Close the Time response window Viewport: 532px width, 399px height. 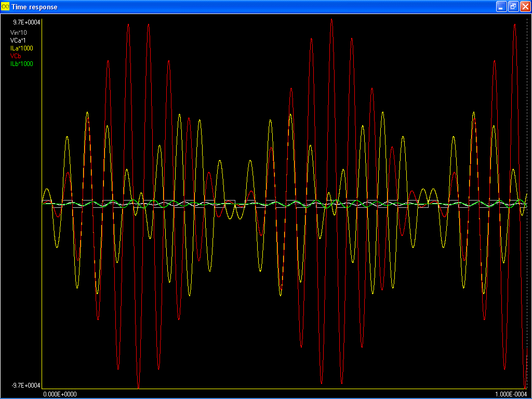(x=525, y=6)
